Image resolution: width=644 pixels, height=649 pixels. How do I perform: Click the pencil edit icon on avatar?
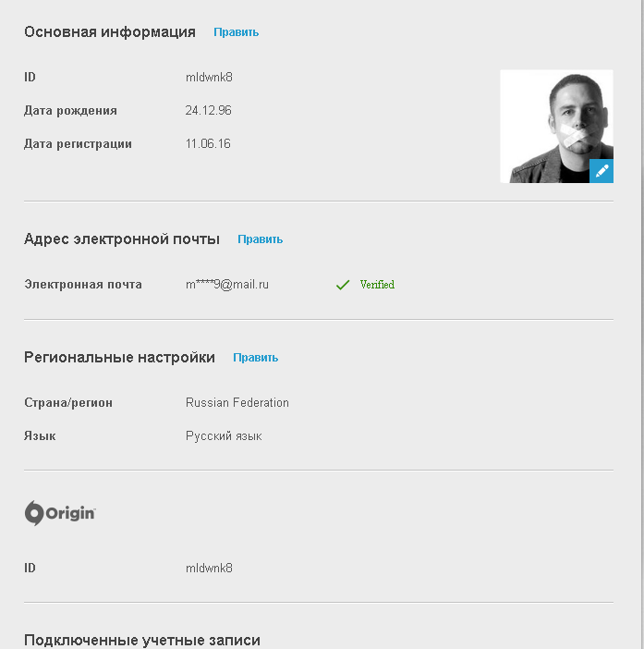(x=601, y=170)
